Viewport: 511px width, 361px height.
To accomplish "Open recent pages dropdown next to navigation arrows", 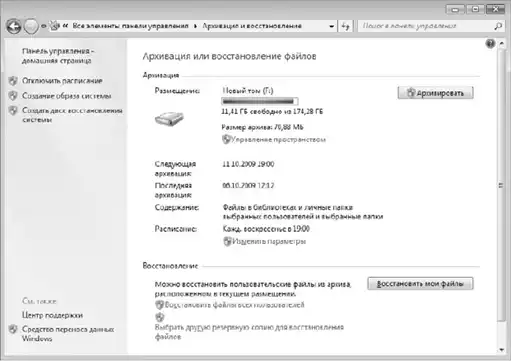I will (x=43, y=26).
